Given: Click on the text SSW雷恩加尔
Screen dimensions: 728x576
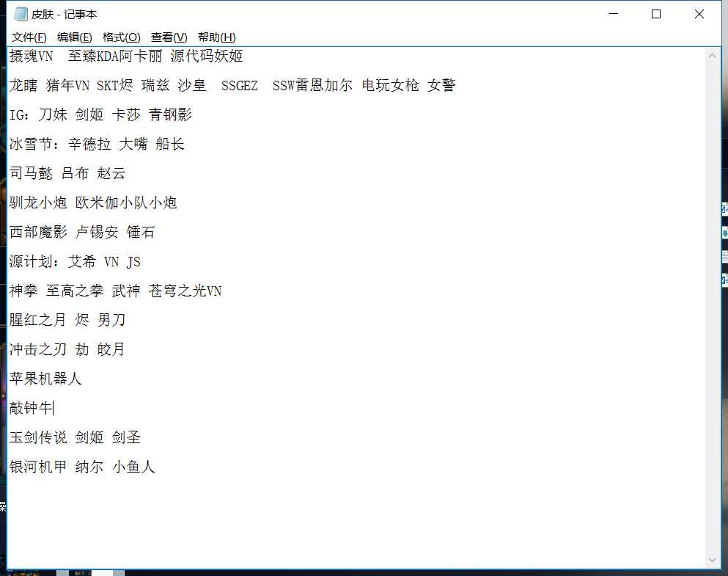Looking at the screenshot, I should (x=312, y=85).
